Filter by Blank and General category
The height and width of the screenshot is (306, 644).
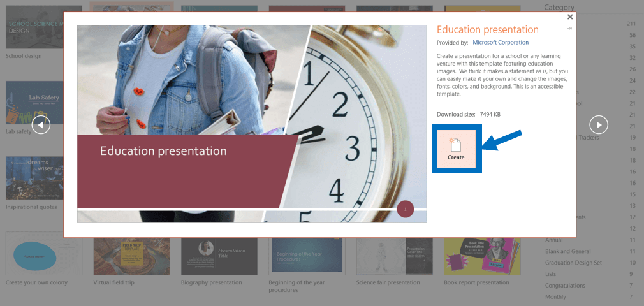pyautogui.click(x=568, y=251)
